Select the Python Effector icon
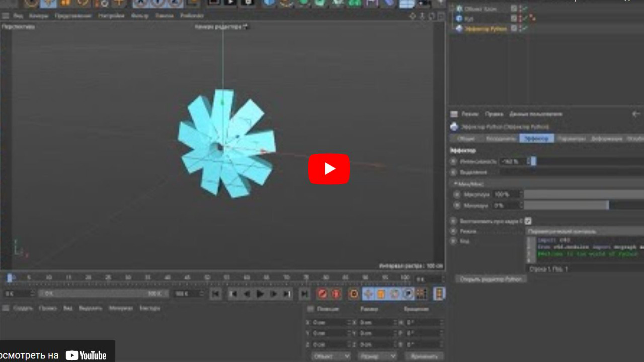 click(x=458, y=29)
